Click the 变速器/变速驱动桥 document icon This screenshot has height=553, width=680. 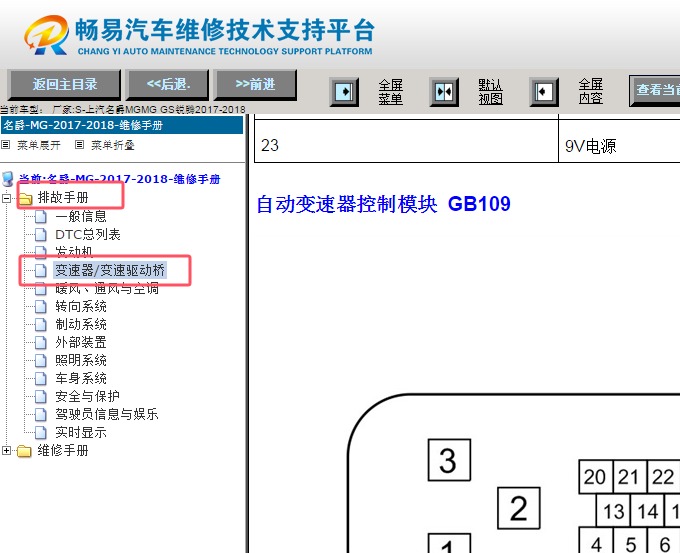[x=40, y=270]
